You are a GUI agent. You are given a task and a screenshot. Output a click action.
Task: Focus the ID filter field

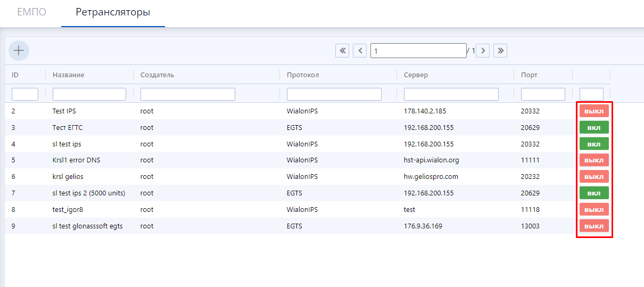click(x=25, y=94)
